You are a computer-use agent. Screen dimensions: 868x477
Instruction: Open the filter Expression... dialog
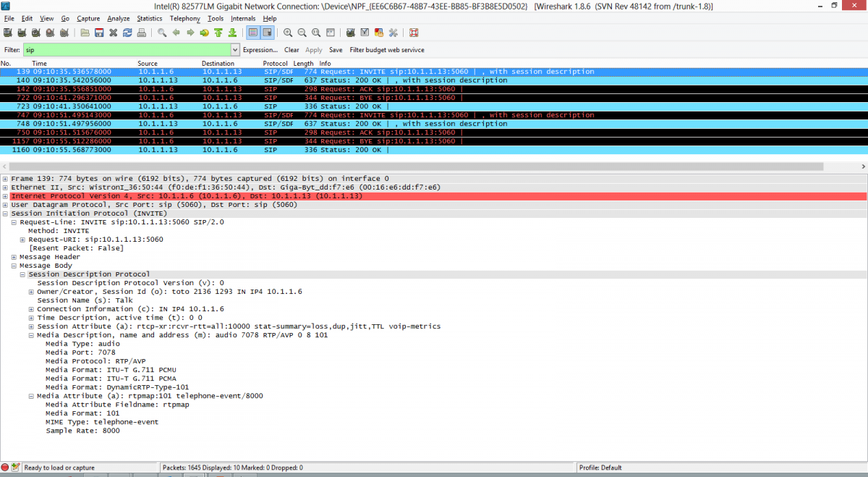260,50
